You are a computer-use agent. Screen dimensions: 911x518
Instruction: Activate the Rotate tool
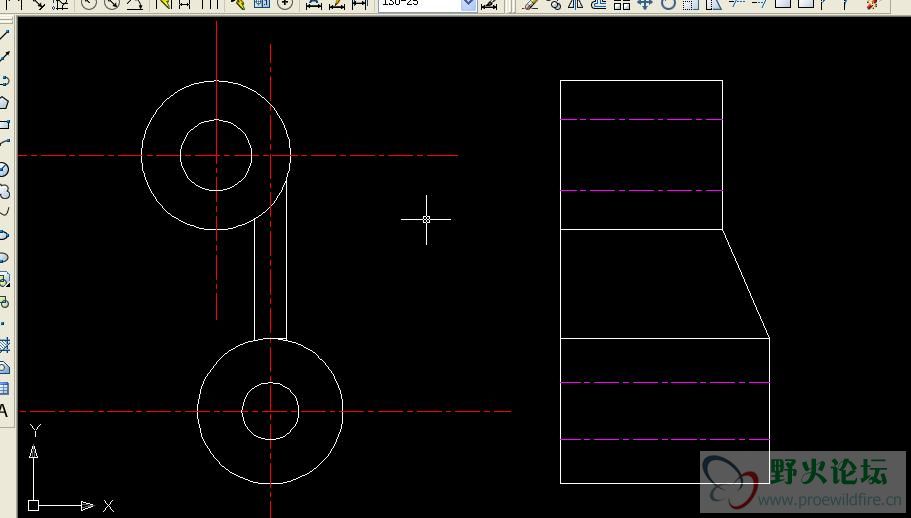coord(668,5)
